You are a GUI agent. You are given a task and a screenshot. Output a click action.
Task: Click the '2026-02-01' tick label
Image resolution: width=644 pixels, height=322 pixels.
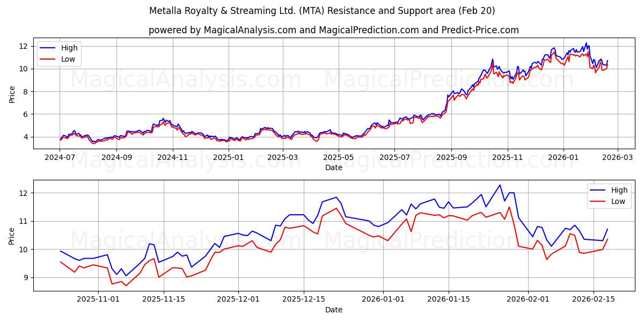click(529, 299)
